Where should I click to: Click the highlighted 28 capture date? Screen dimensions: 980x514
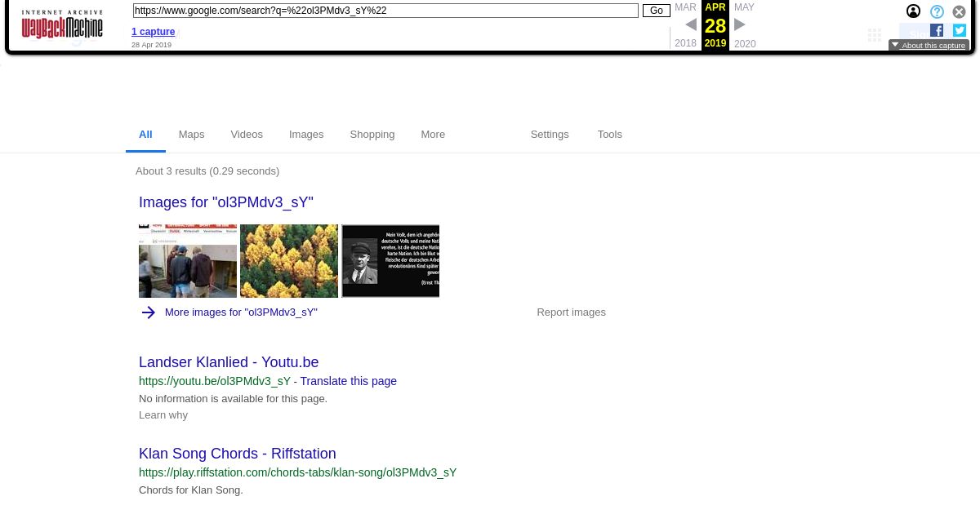pos(715,25)
